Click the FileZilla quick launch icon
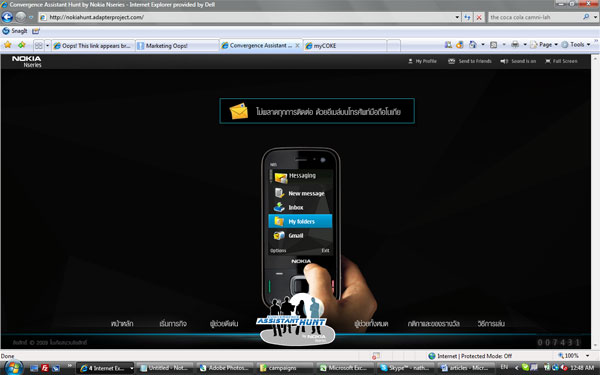Image resolution: width=600 pixels, height=375 pixels. (45, 368)
